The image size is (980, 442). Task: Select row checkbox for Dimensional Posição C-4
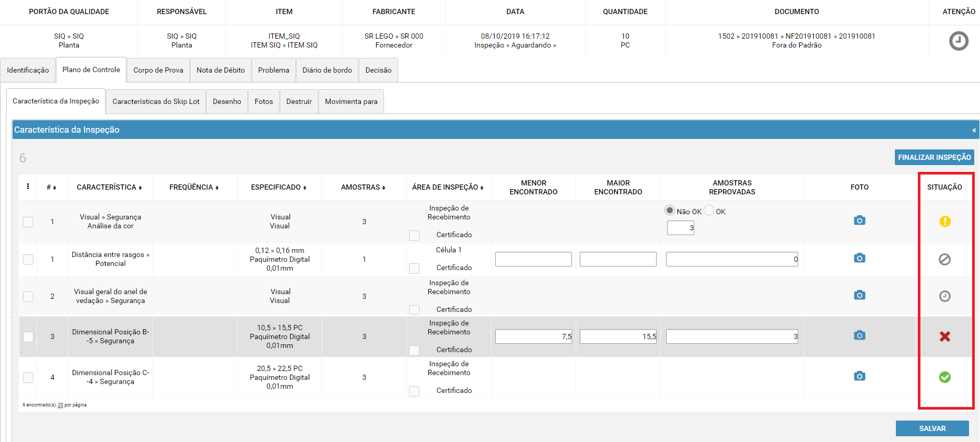(28, 378)
